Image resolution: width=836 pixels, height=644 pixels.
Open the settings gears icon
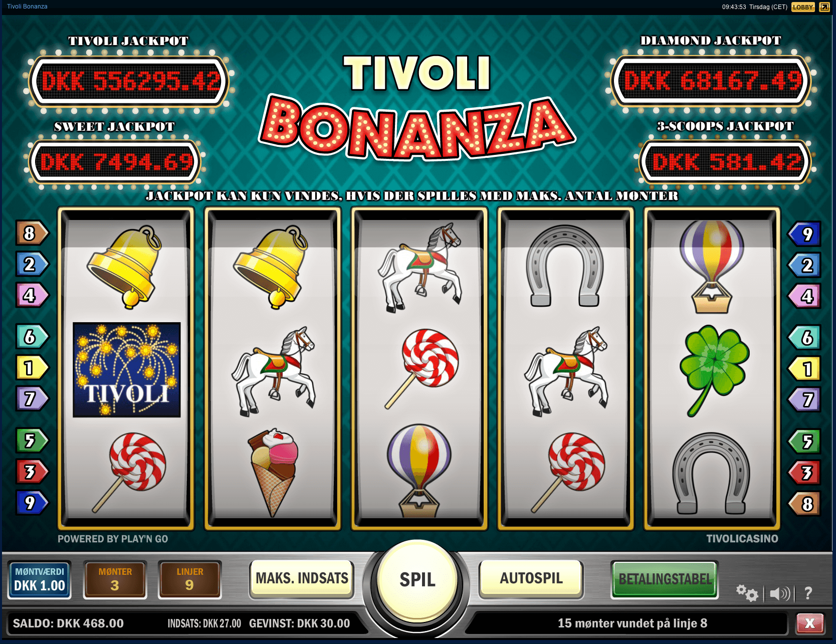pyautogui.click(x=747, y=593)
